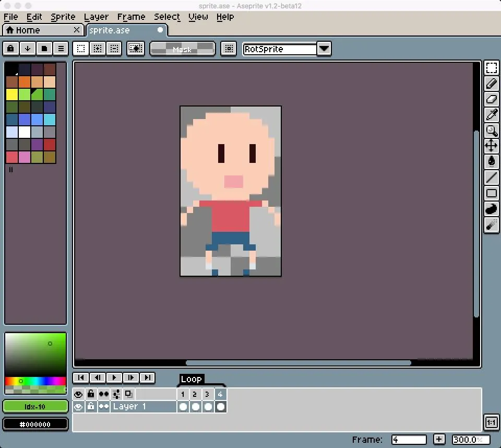This screenshot has width=501, height=448.
Task: Click the #000000 background color button
Action: click(x=35, y=425)
